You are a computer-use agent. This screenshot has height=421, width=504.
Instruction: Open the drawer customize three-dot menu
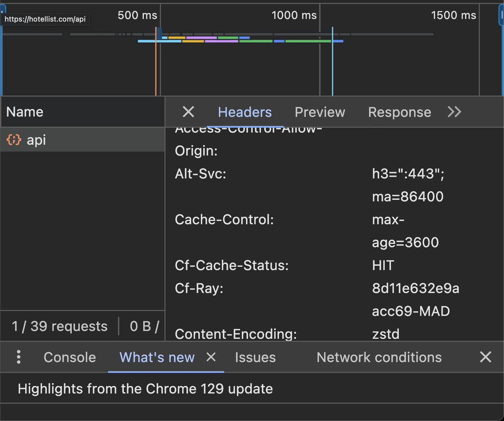point(18,357)
